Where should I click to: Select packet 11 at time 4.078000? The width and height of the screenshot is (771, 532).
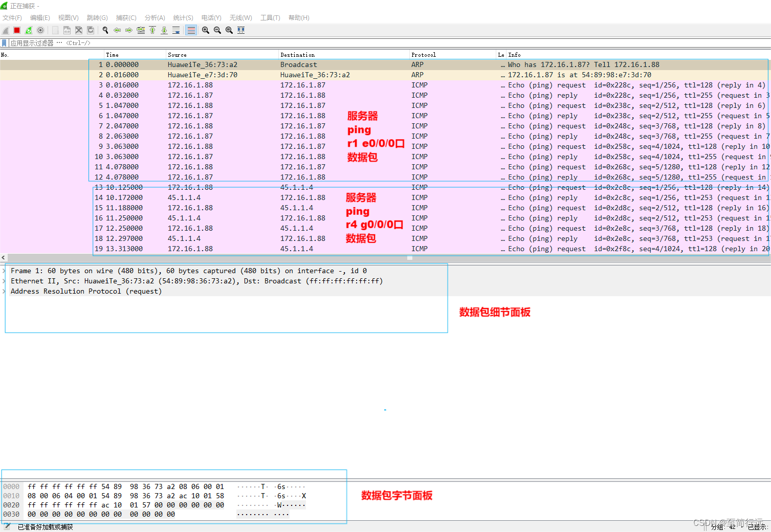click(x=385, y=167)
